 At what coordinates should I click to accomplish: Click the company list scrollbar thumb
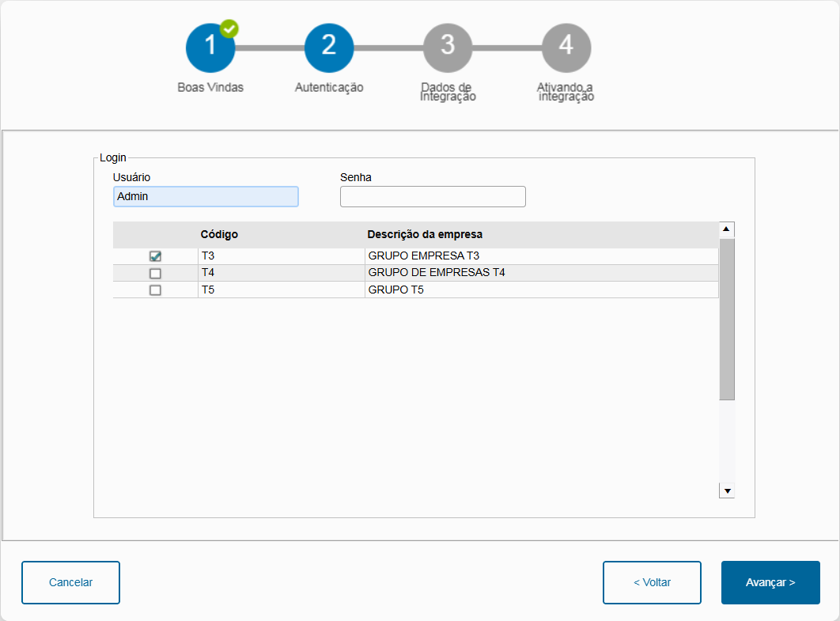click(x=727, y=318)
